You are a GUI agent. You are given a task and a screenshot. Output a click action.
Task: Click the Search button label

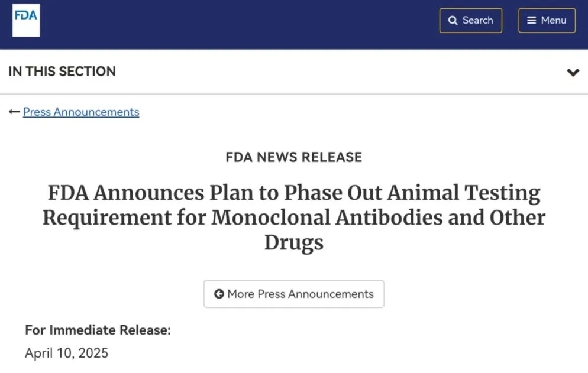click(477, 20)
